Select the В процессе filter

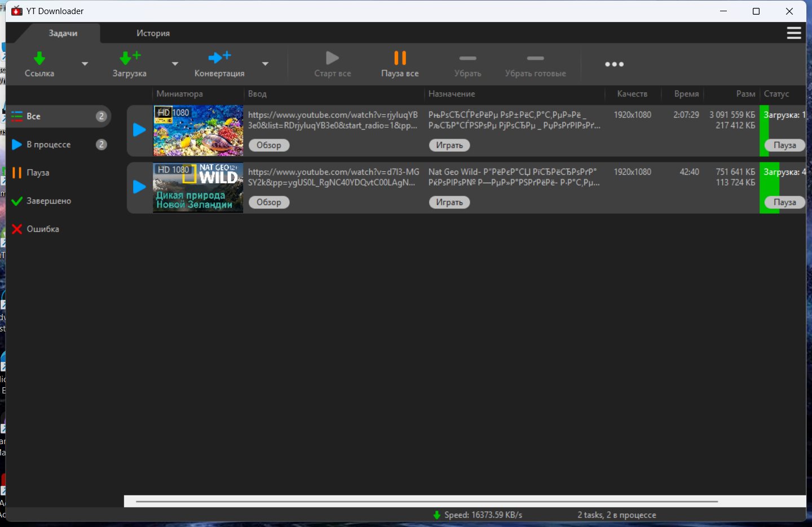(48, 145)
